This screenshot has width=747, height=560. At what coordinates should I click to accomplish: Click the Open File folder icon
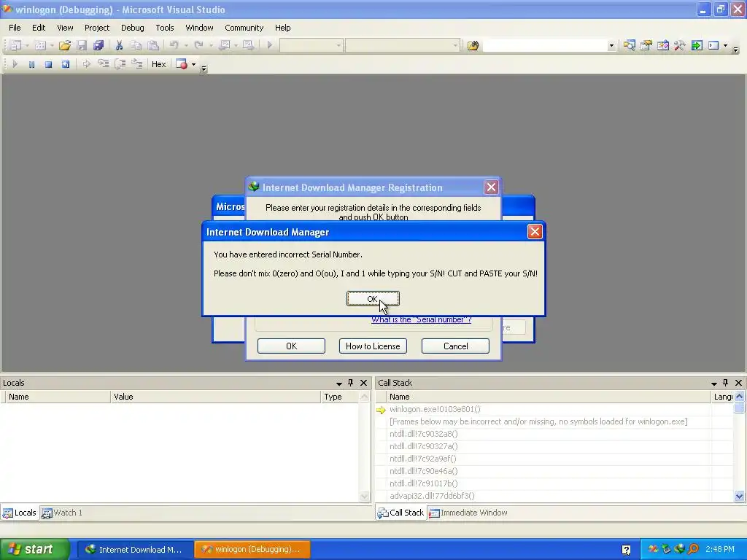click(65, 45)
